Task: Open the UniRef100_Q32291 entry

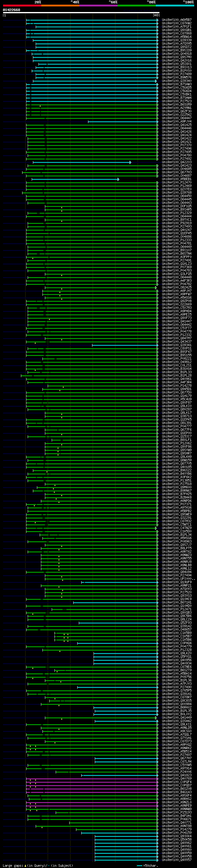Action: tap(176, 518)
